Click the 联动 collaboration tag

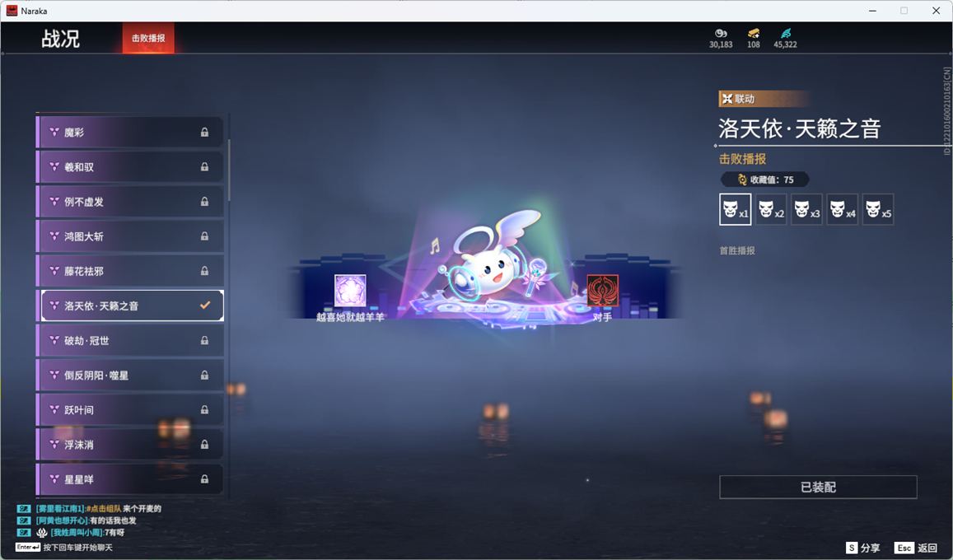tap(764, 98)
